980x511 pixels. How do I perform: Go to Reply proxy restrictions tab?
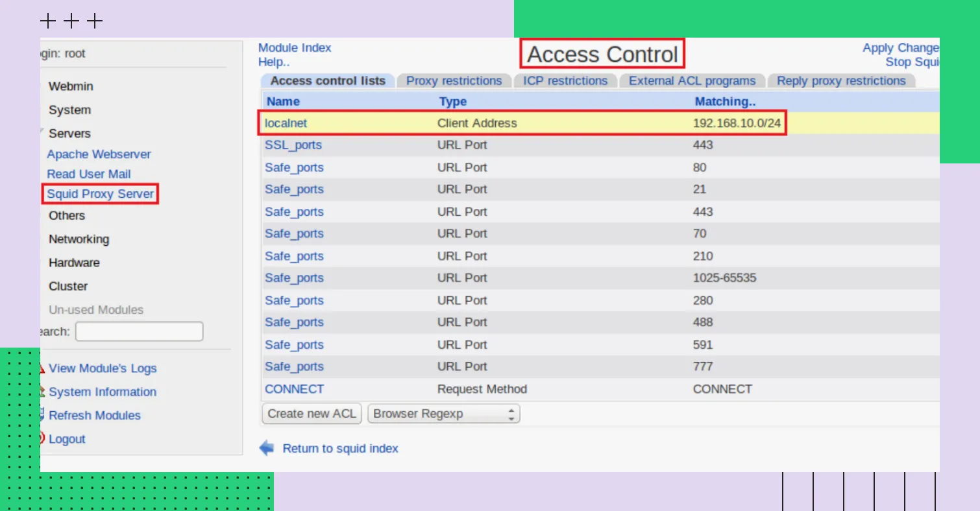click(x=840, y=81)
